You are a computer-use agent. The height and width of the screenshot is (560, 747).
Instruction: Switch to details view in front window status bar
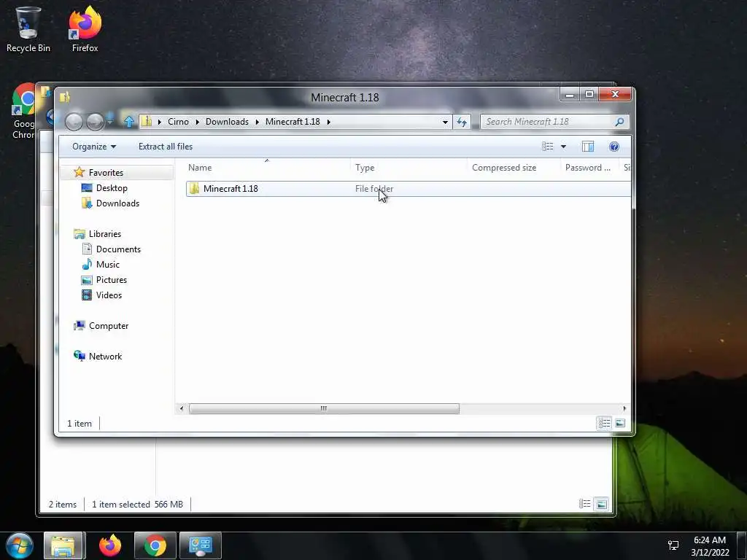pyautogui.click(x=604, y=423)
